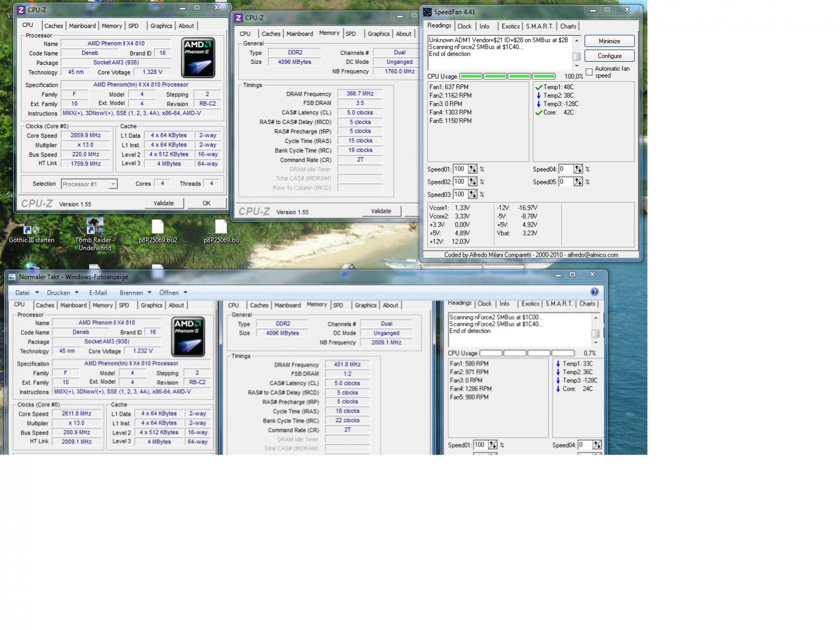Click the SpeedFan Configure button

tap(609, 56)
